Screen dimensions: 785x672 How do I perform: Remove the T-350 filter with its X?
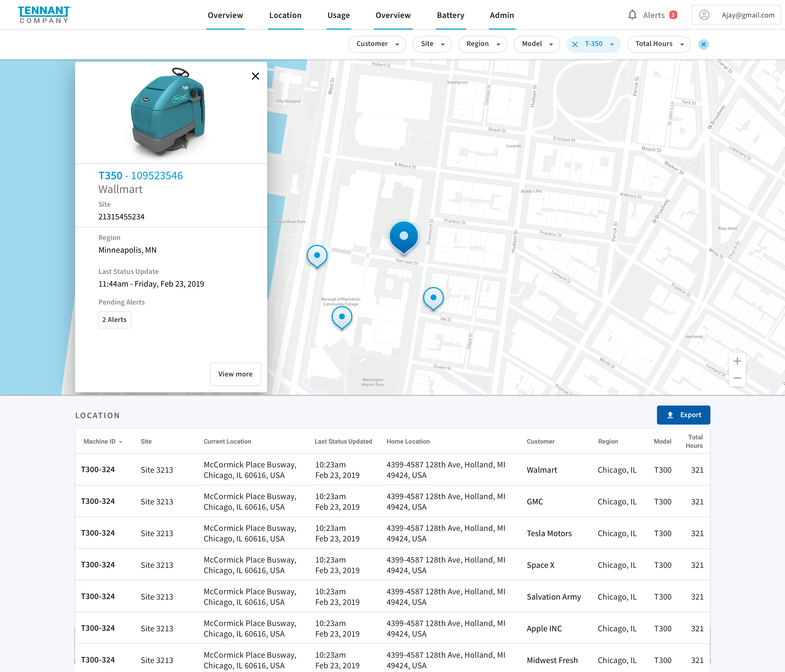575,44
